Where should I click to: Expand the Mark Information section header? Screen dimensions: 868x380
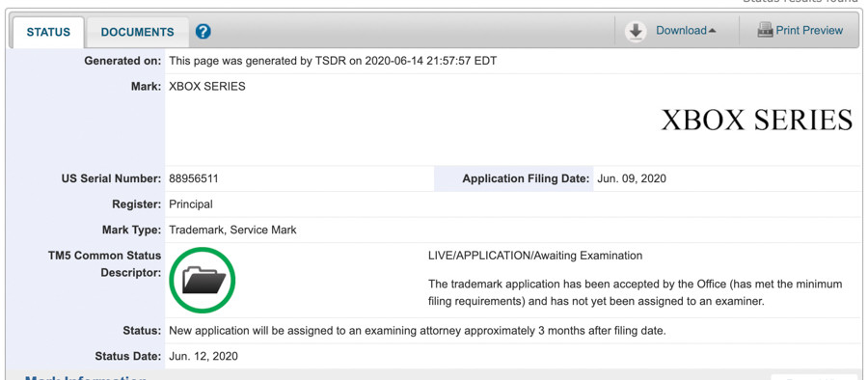[86, 377]
